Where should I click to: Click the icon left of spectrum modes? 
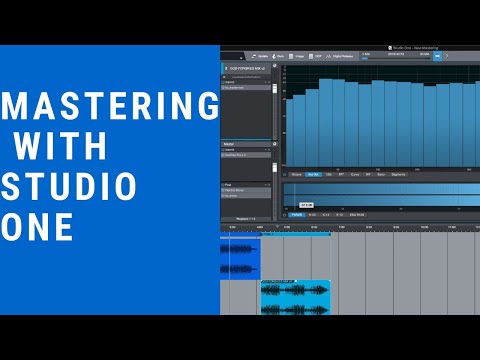tap(284, 175)
